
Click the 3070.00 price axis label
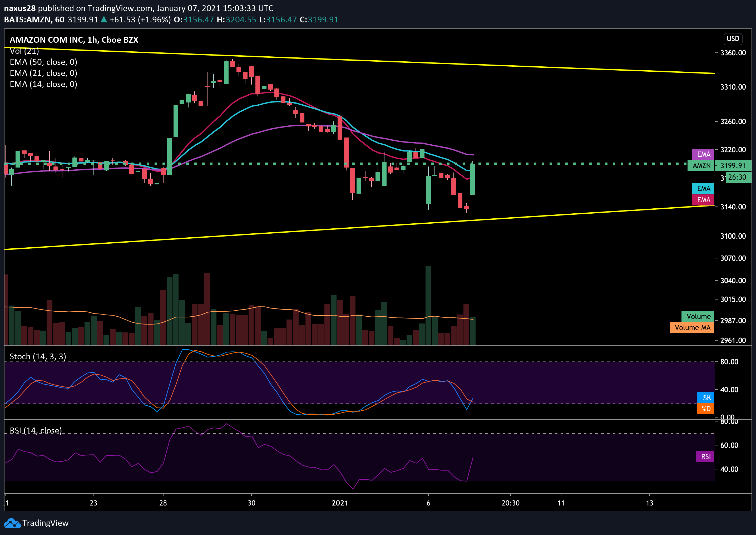[733, 258]
